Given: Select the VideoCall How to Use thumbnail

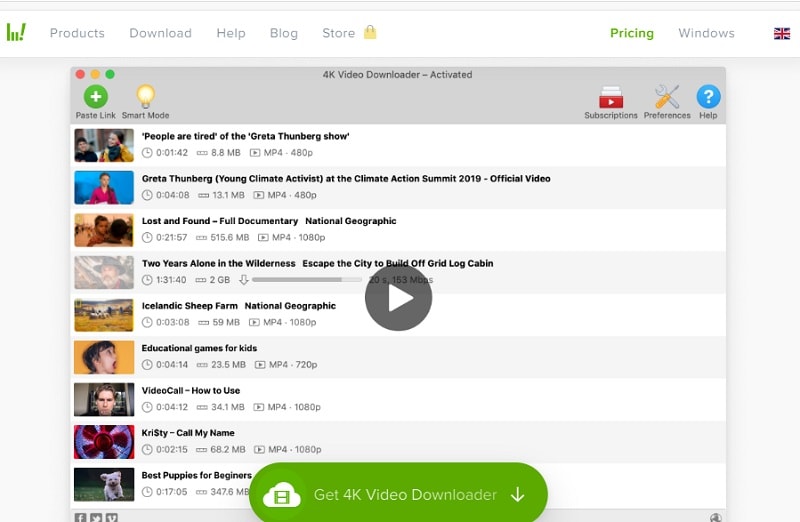Looking at the screenshot, I should pyautogui.click(x=104, y=400).
